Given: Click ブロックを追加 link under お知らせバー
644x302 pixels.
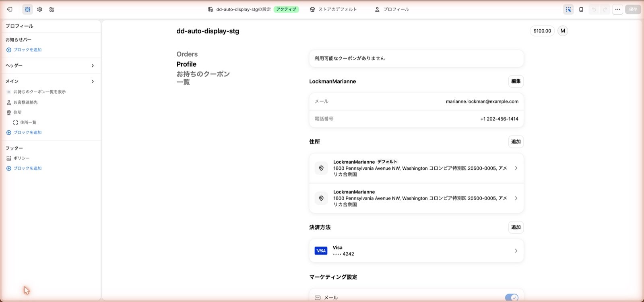Looking at the screenshot, I should [28, 50].
